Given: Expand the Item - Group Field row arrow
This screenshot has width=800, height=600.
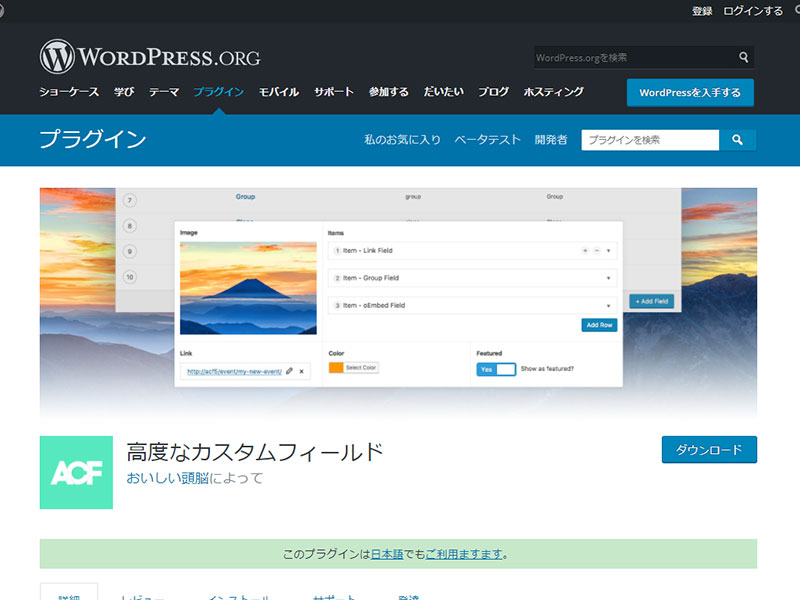Looking at the screenshot, I should pos(609,278).
